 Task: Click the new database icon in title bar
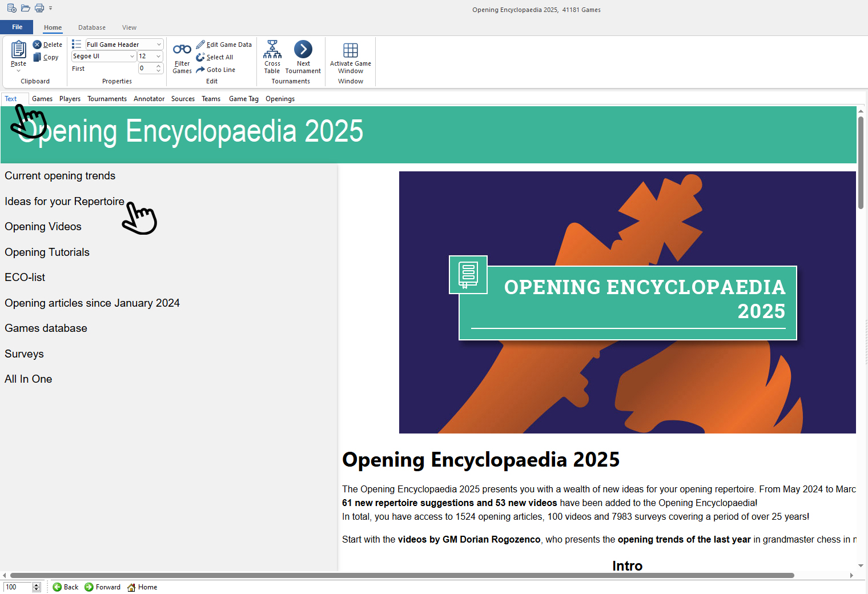(x=11, y=8)
